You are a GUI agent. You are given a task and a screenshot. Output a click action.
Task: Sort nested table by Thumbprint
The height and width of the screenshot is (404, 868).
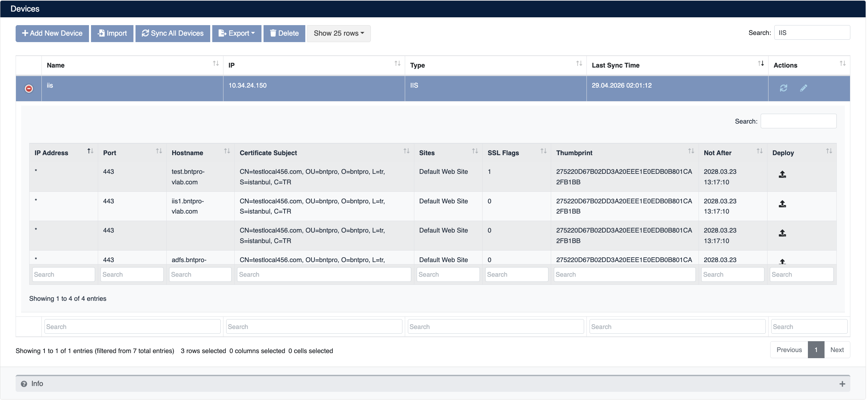click(x=625, y=153)
